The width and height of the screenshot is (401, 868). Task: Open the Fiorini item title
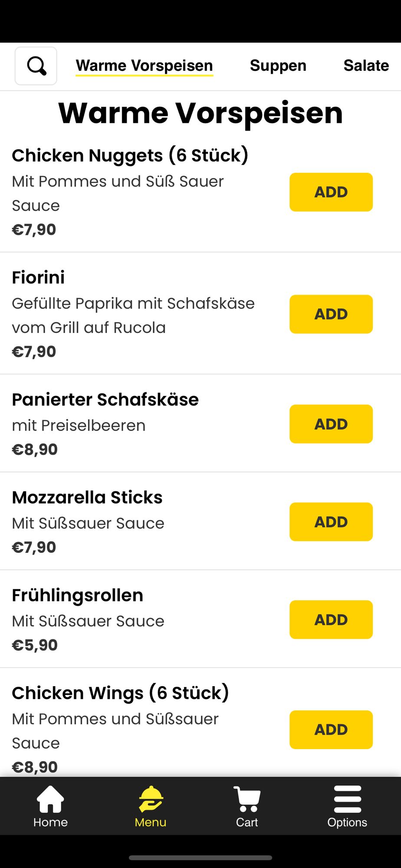coord(38,277)
